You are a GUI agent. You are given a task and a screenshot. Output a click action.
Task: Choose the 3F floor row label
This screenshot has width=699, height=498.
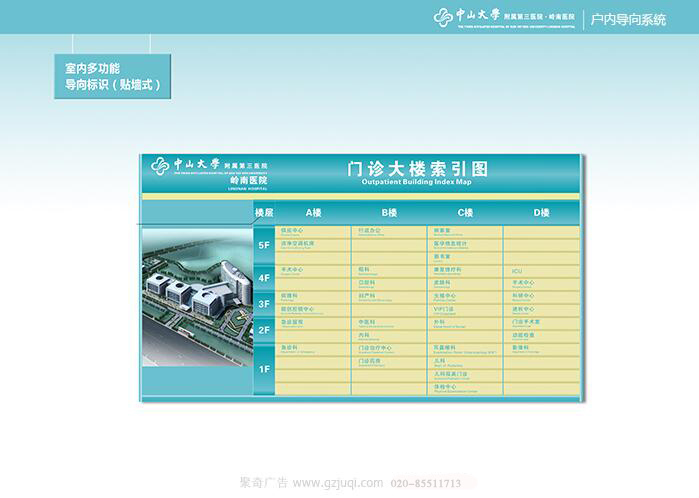[x=264, y=304]
